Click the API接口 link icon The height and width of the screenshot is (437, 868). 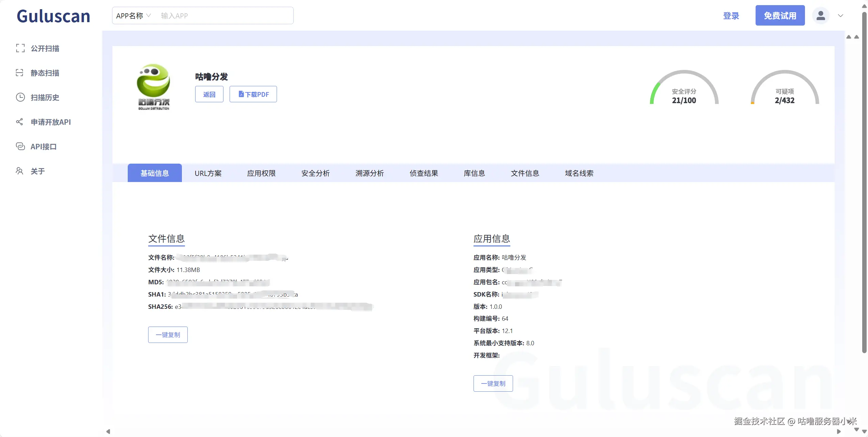pos(20,146)
